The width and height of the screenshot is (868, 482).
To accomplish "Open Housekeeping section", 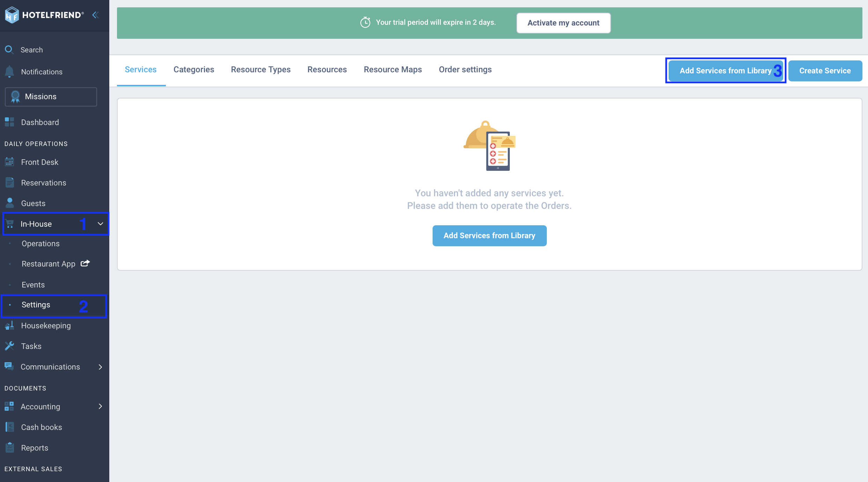I will pyautogui.click(x=54, y=326).
